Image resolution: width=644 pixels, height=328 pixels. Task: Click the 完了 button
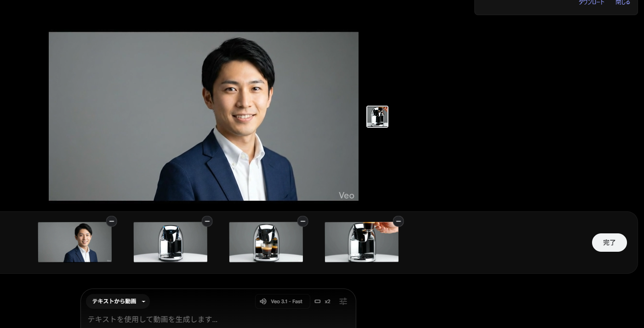pos(609,243)
